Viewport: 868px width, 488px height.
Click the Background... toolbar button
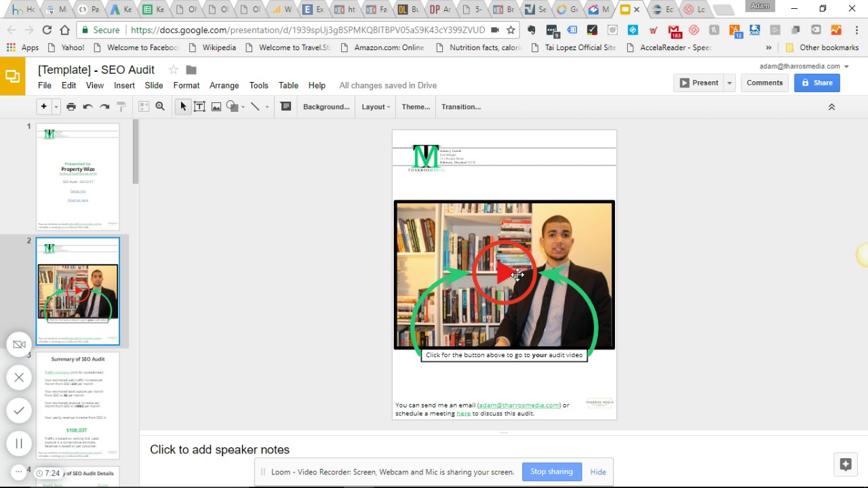[326, 107]
